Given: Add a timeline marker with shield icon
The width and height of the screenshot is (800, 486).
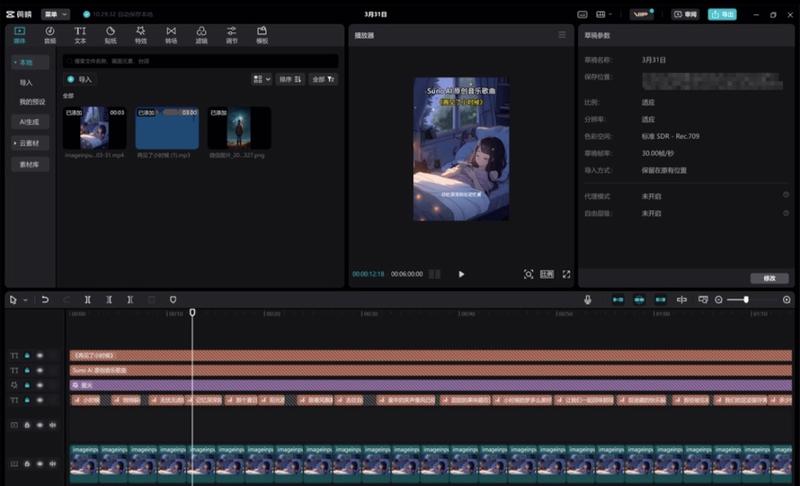Looking at the screenshot, I should [173, 300].
